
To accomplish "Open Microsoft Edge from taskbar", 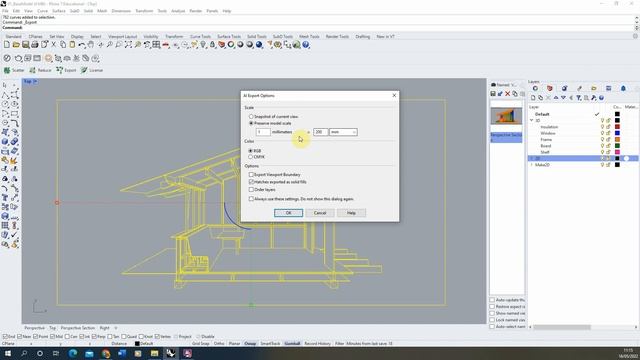I will pos(73,353).
